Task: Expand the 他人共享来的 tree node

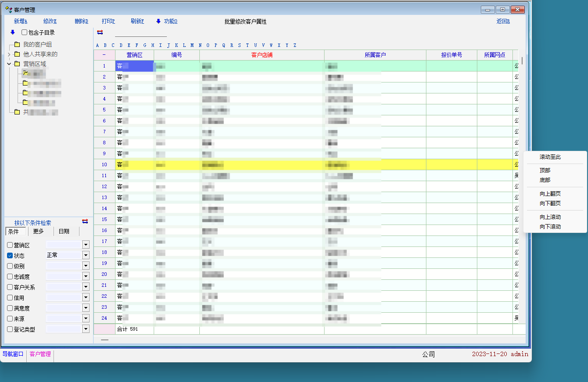Action: coord(9,54)
